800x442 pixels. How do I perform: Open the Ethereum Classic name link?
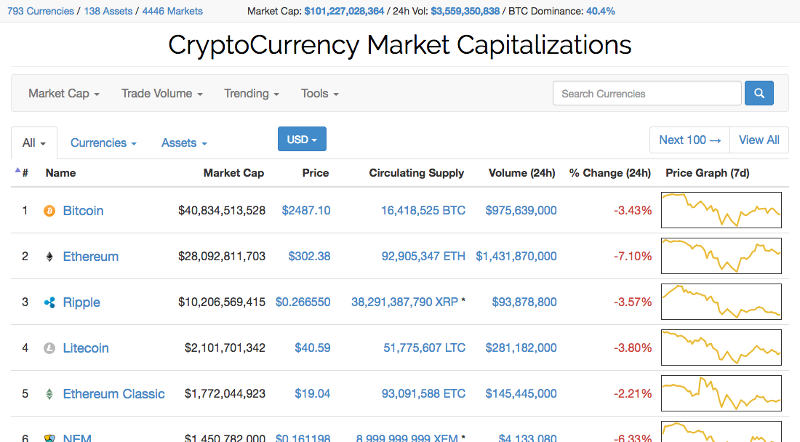click(x=114, y=394)
